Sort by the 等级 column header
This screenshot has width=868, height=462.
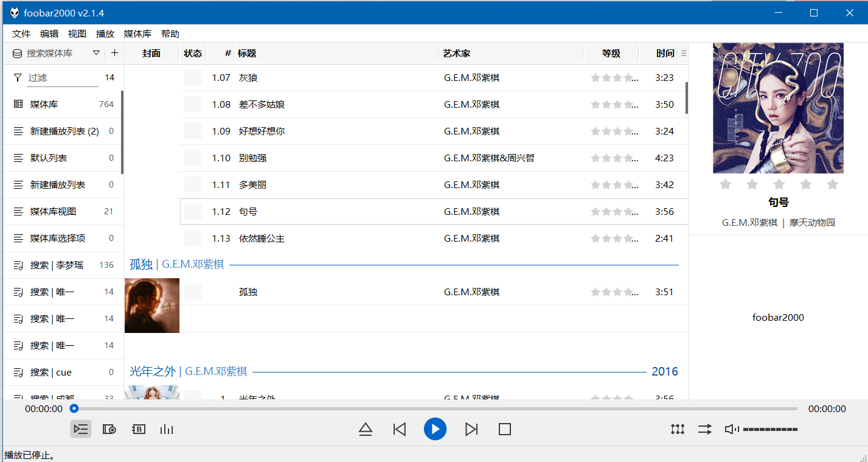pos(611,54)
